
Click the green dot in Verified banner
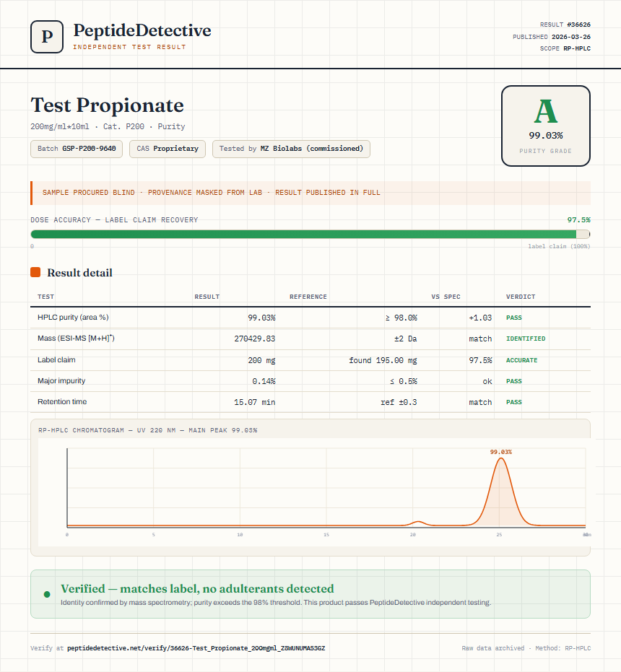point(47,594)
